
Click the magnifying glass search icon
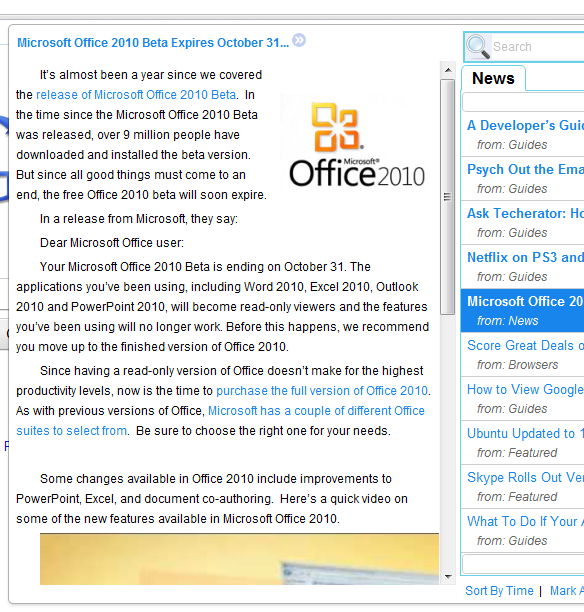pyautogui.click(x=478, y=46)
